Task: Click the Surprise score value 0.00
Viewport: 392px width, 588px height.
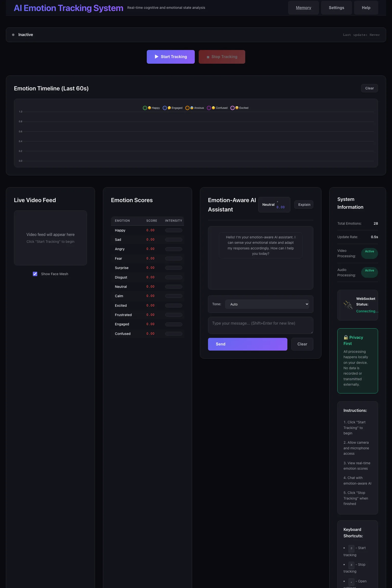Action: 150,268
